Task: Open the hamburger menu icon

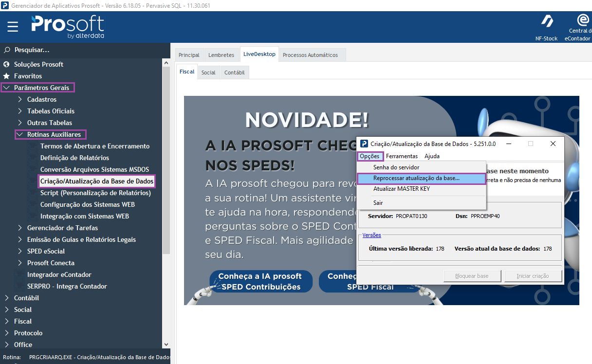Action: tap(13, 26)
